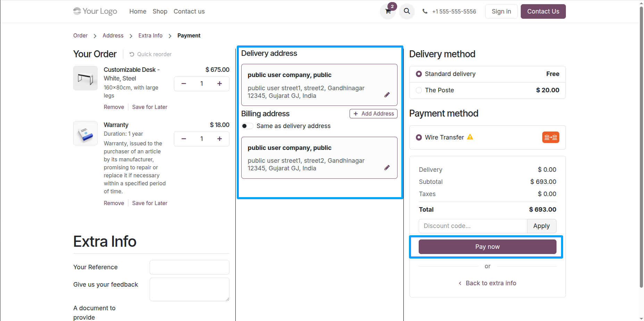Open Contact us in the navigation menu
This screenshot has height=321, width=644.
pyautogui.click(x=189, y=11)
